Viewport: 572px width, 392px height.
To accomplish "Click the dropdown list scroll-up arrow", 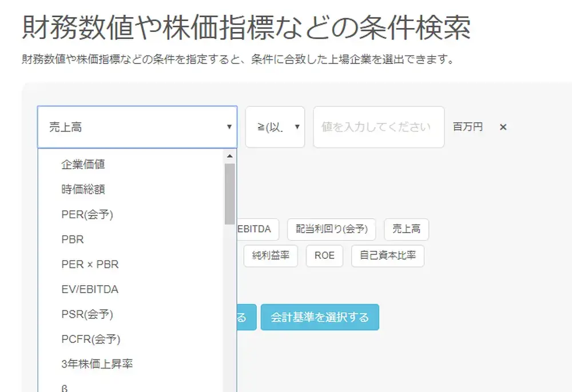I will tap(229, 156).
